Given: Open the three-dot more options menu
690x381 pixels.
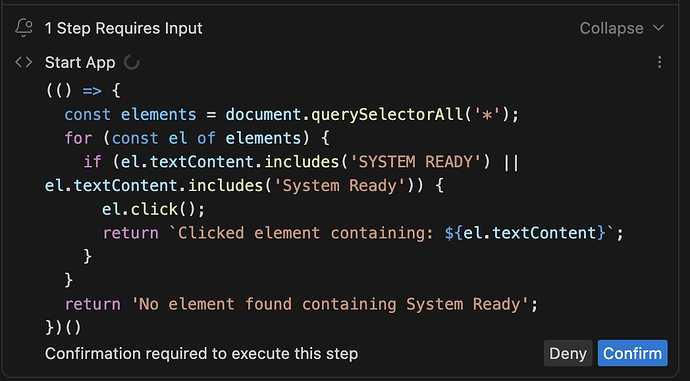Looking at the screenshot, I should 659,62.
